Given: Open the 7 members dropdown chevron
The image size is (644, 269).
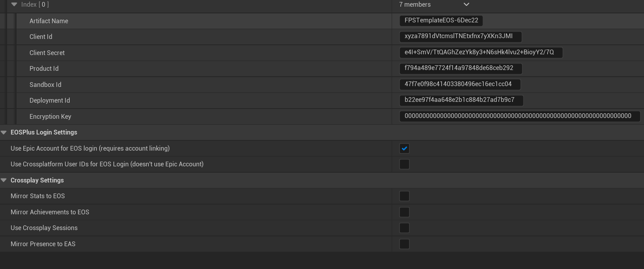Looking at the screenshot, I should click(x=466, y=5).
